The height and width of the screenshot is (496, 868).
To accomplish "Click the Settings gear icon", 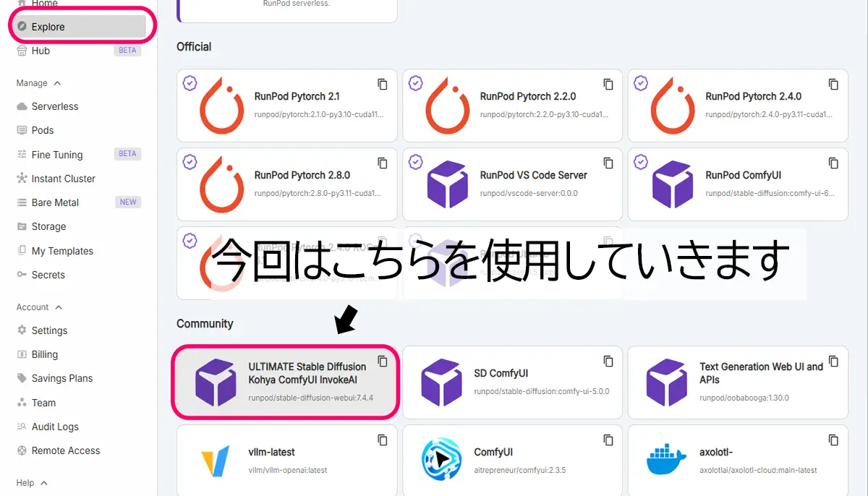I will 22,330.
